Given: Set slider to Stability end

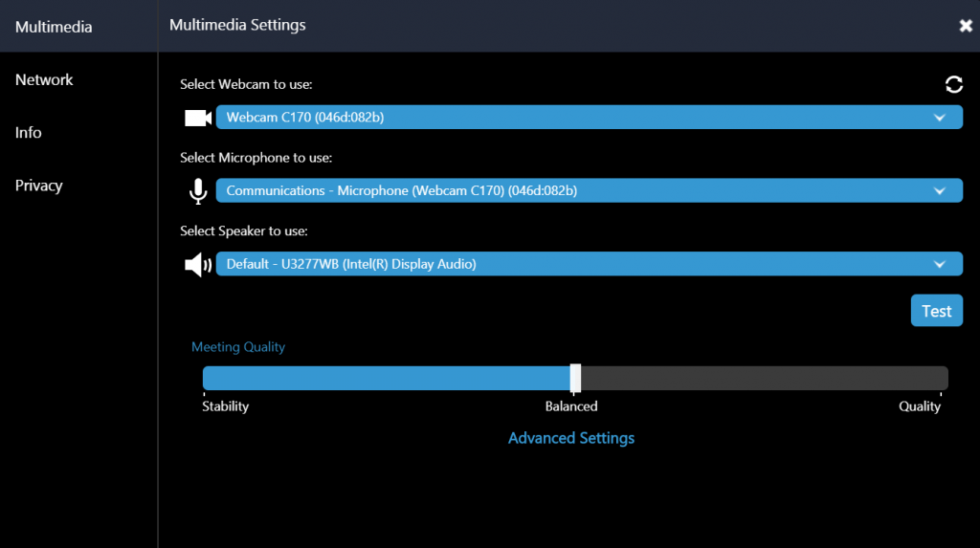Looking at the screenshot, I should click(205, 379).
